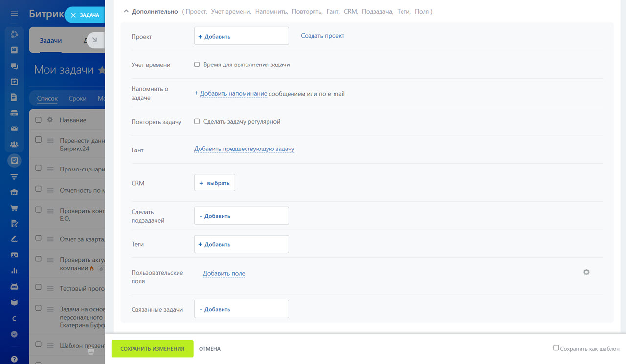The image size is (626, 364).
Task: Open the shopping cart sidebar icon
Action: point(14,208)
